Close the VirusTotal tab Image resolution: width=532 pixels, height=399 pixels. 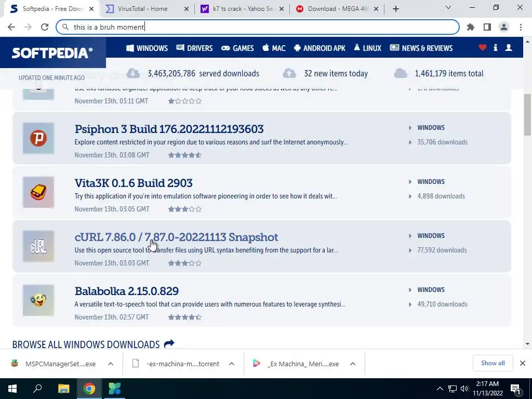pos(187,9)
